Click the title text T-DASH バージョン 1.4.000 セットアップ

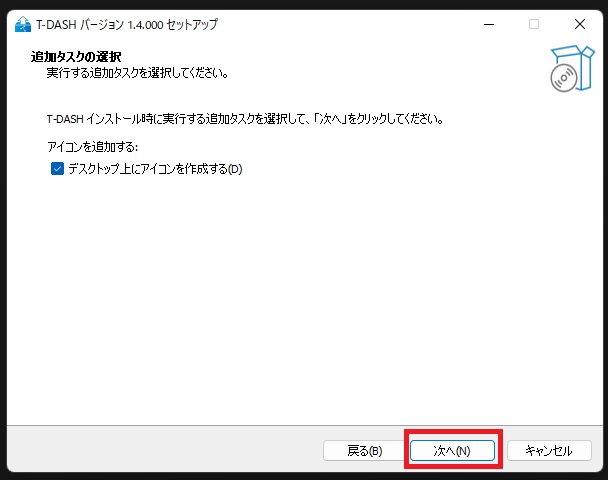(127, 25)
